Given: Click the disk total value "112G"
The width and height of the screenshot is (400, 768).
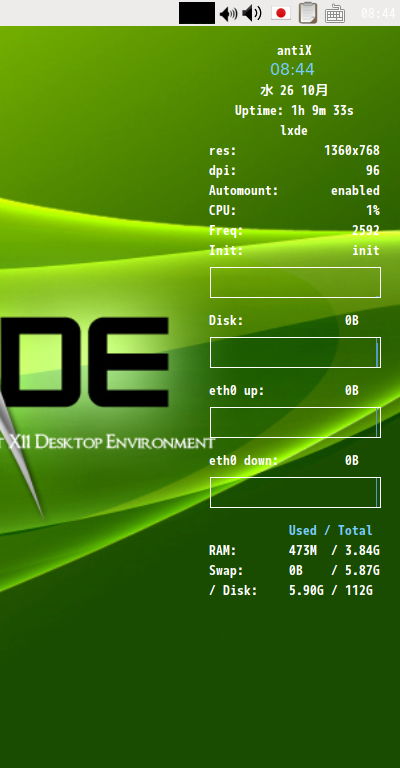Looking at the screenshot, I should coord(359,591).
